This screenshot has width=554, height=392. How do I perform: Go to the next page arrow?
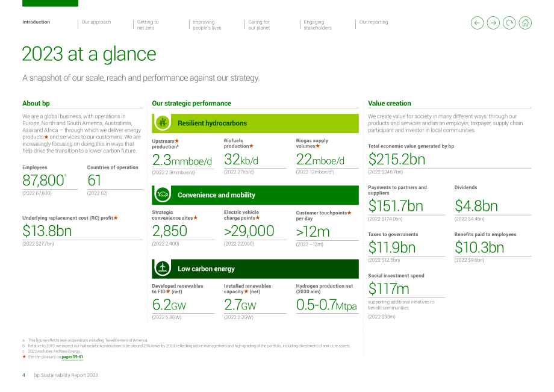(x=493, y=23)
